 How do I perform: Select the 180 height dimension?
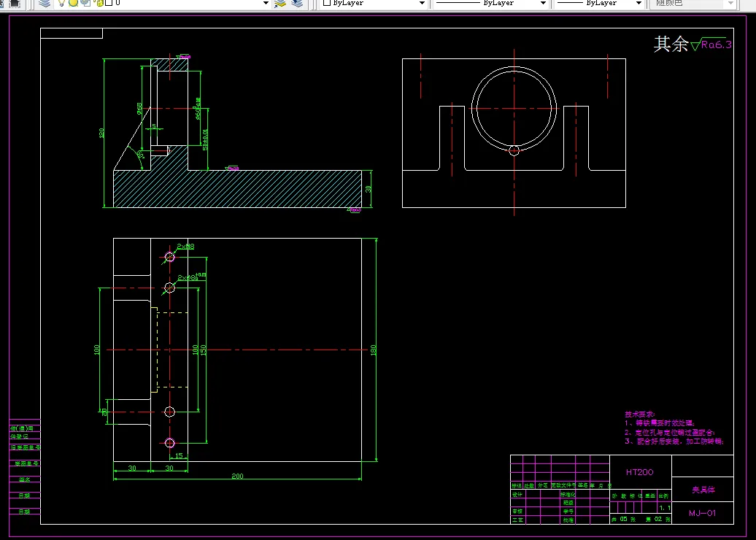(x=373, y=350)
